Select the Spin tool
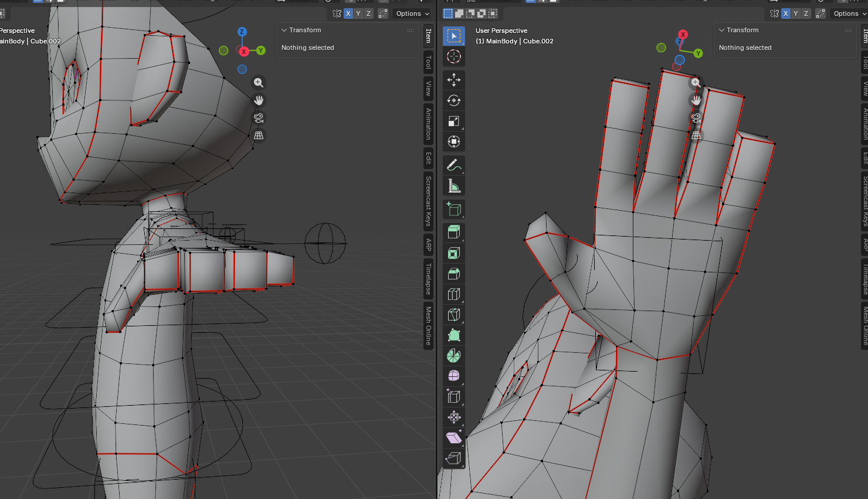Screen dimensions: 868x499 point(453,356)
